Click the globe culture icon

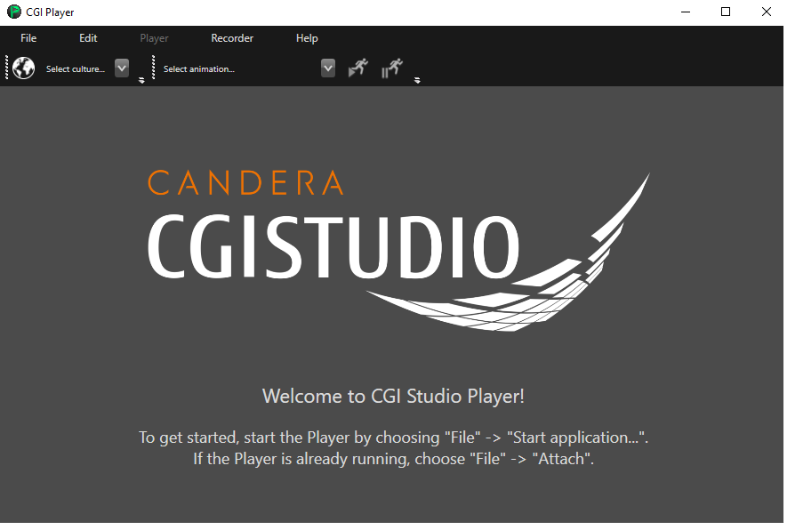click(24, 68)
